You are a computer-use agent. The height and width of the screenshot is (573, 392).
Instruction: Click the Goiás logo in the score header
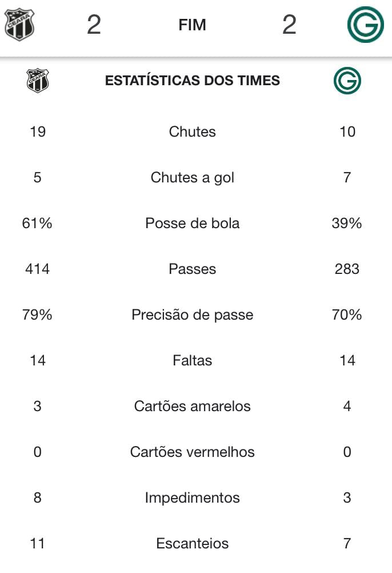click(x=365, y=25)
